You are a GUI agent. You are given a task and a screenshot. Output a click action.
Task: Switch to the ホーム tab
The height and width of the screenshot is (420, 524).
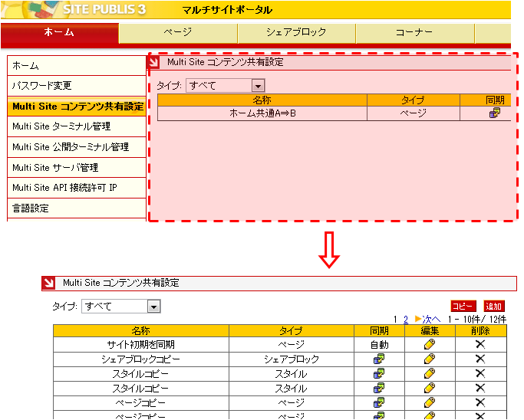[60, 33]
